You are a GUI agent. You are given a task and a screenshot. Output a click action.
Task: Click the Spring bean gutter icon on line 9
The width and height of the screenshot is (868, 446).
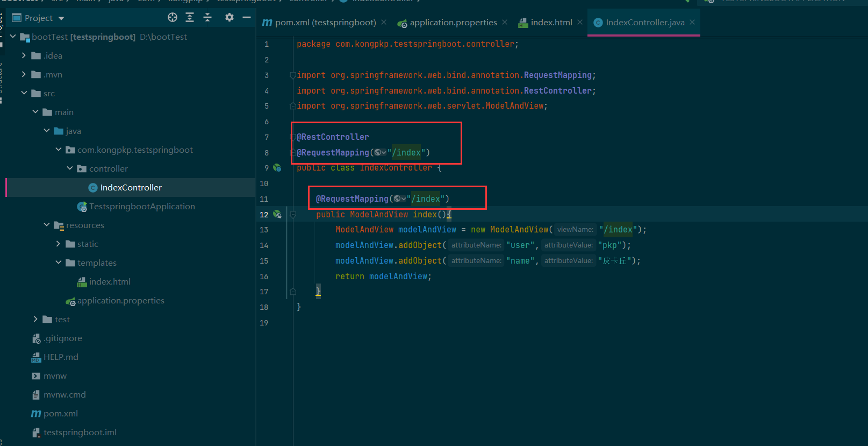(x=277, y=168)
